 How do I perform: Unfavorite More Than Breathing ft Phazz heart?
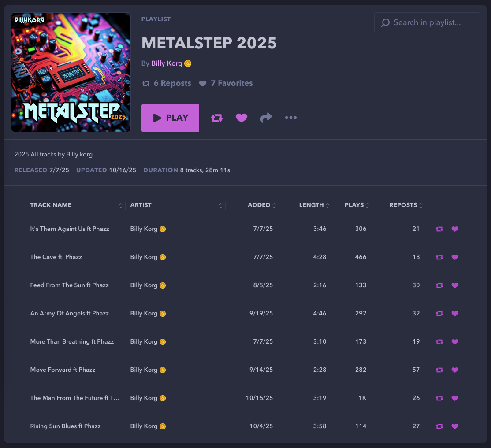455,342
